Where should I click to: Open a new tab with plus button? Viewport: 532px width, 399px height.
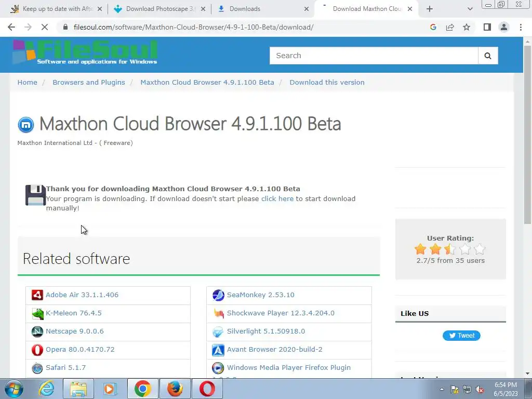(x=430, y=9)
